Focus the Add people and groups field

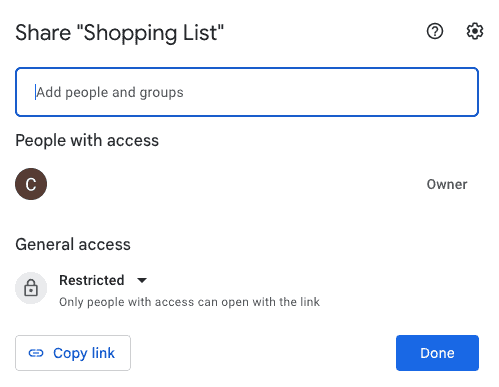coord(247,92)
